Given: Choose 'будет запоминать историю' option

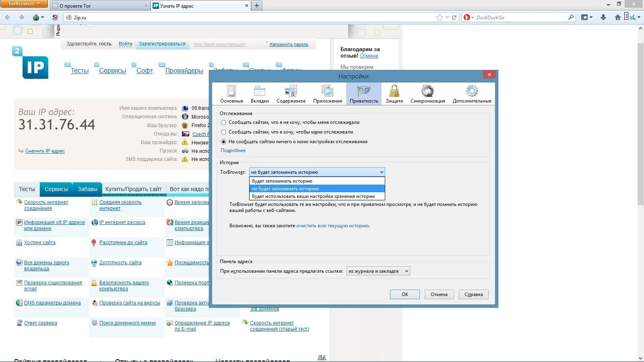Looking at the screenshot, I should click(317, 181).
